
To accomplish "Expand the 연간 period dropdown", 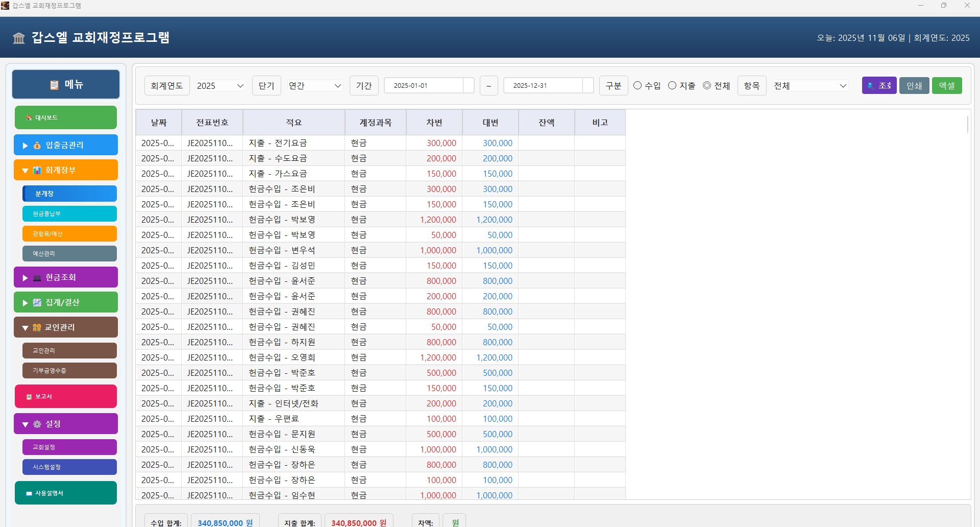I will point(313,85).
